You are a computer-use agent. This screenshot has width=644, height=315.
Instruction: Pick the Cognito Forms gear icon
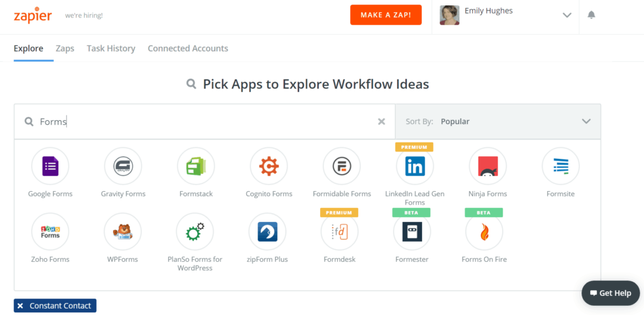click(269, 166)
